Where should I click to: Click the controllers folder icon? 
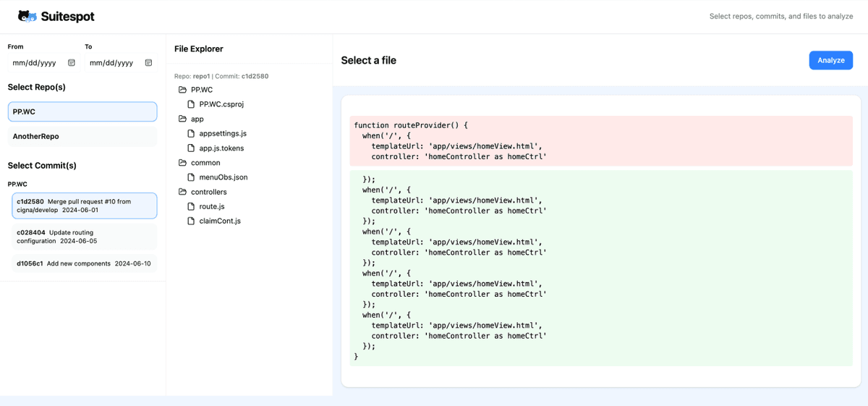tap(182, 192)
